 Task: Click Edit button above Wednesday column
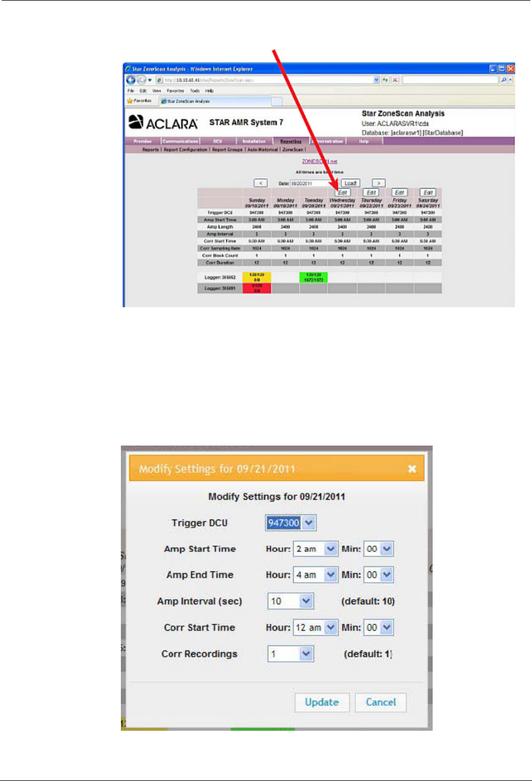click(x=342, y=193)
